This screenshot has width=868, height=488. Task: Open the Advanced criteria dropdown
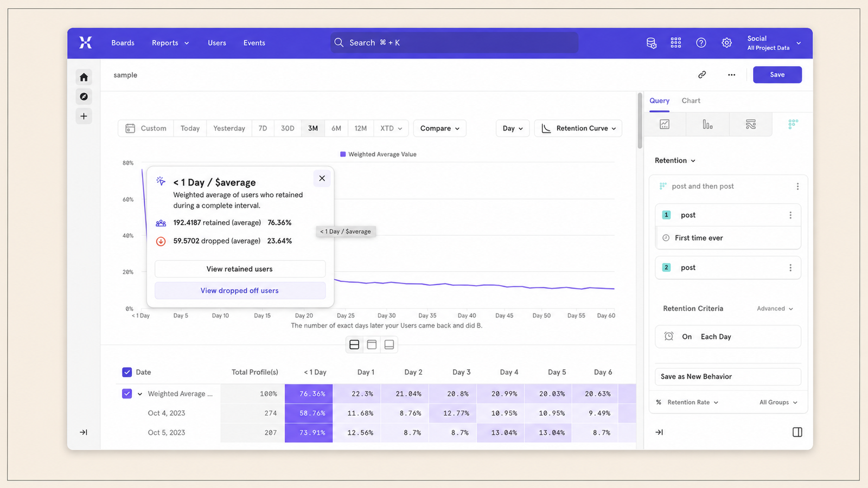[x=775, y=309]
